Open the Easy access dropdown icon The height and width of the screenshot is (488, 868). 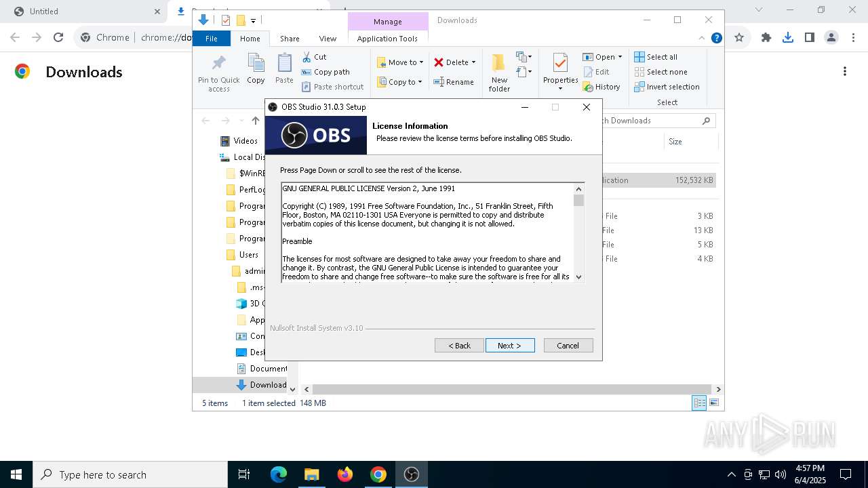pos(524,72)
